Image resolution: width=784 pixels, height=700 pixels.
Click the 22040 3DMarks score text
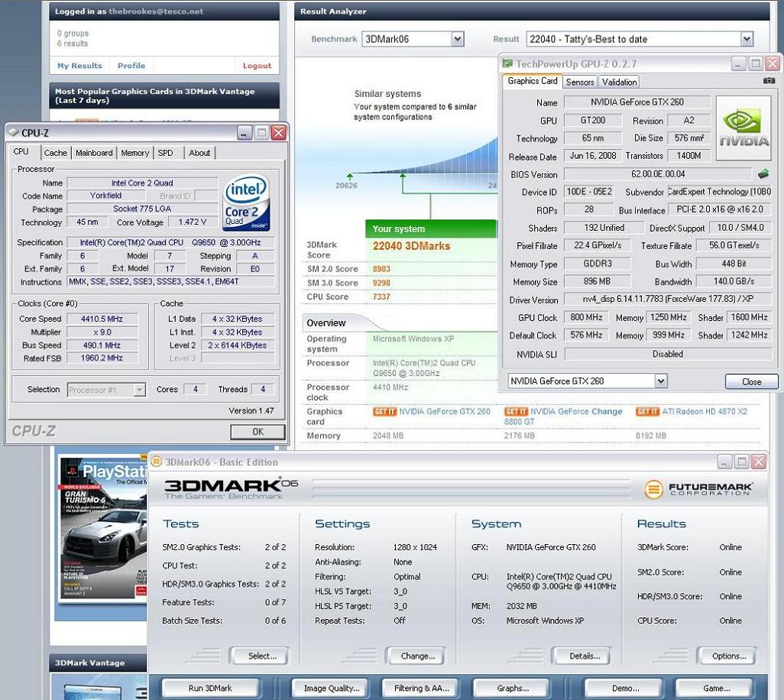pos(411,246)
